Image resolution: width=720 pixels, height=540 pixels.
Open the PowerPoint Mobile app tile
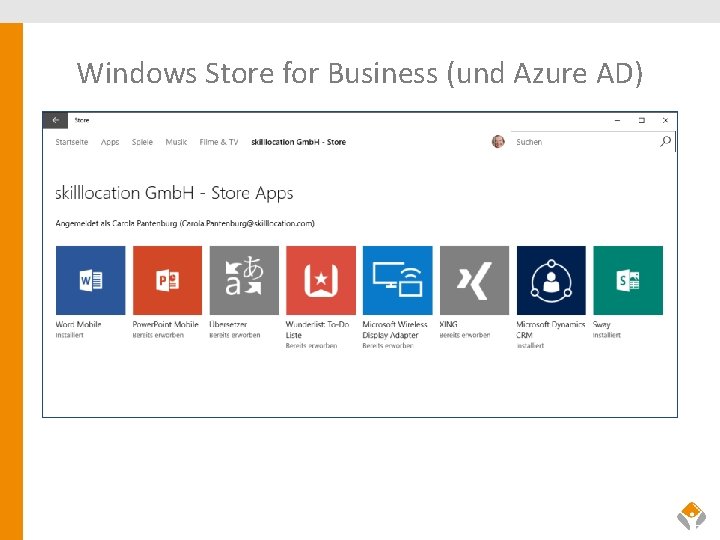point(168,281)
